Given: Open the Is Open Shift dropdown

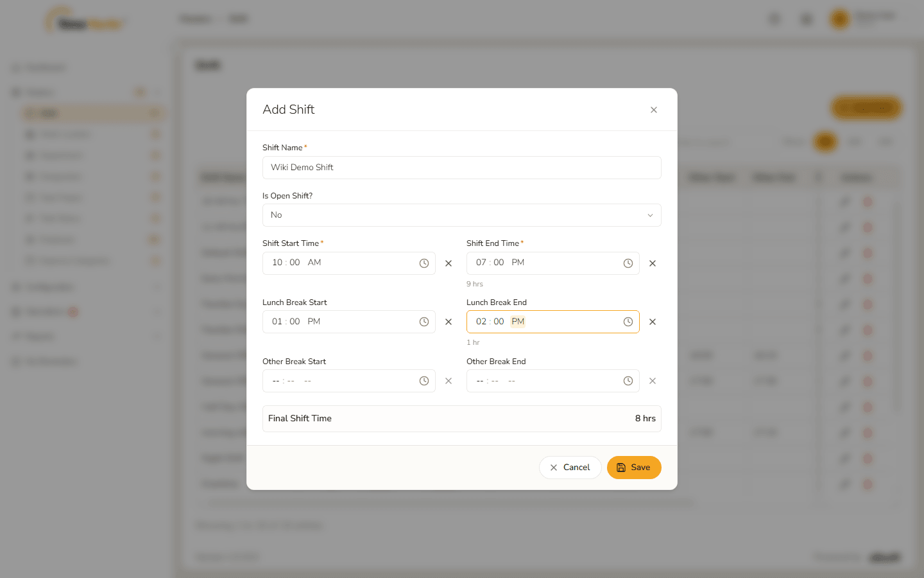Looking at the screenshot, I should pos(462,215).
